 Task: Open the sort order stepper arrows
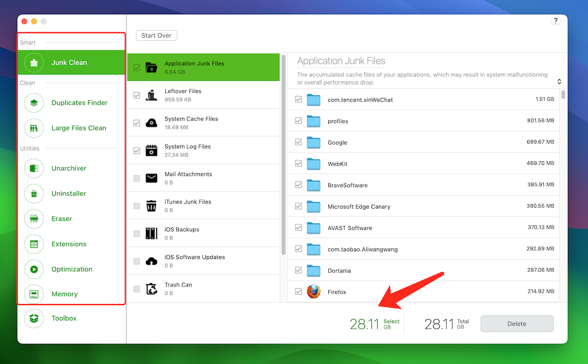[x=559, y=82]
